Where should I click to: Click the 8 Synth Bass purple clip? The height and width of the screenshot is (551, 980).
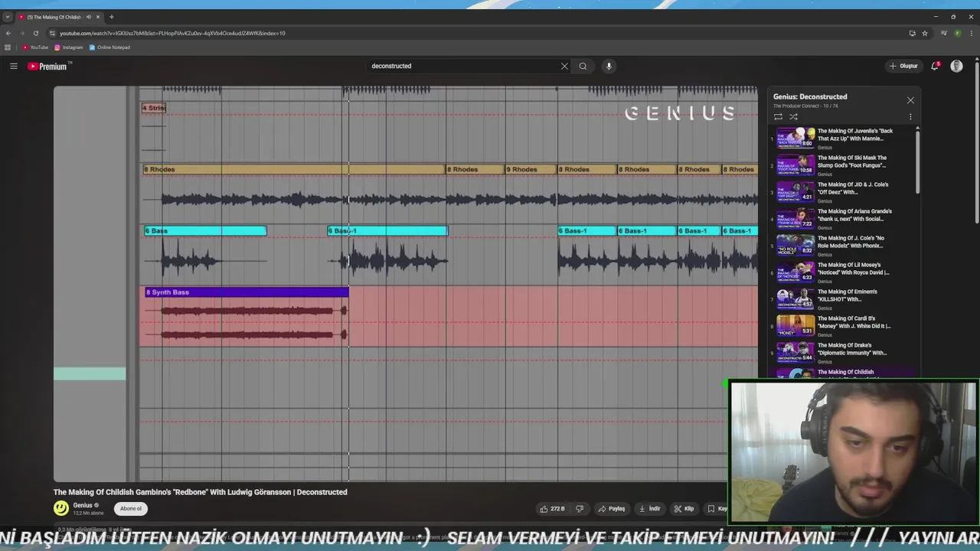[247, 292]
